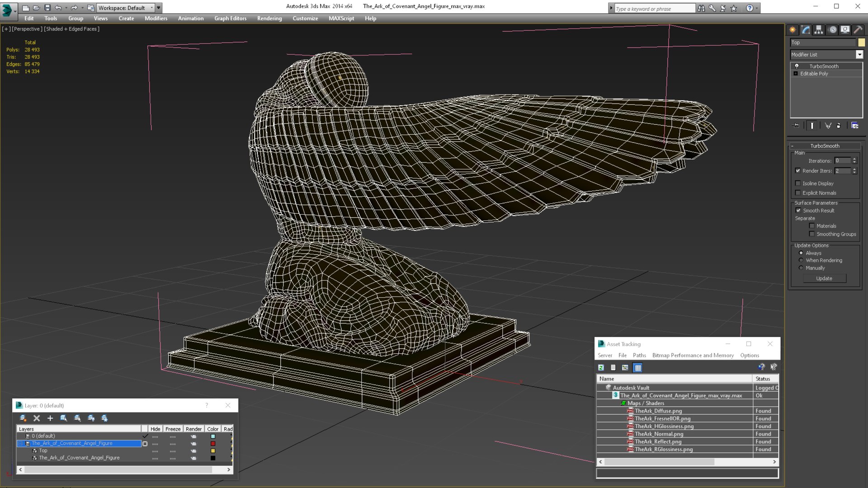Collapse The_Ark_of_Covenant_Angel_Figure layer tree
This screenshot has height=488, width=868.
(x=20, y=444)
